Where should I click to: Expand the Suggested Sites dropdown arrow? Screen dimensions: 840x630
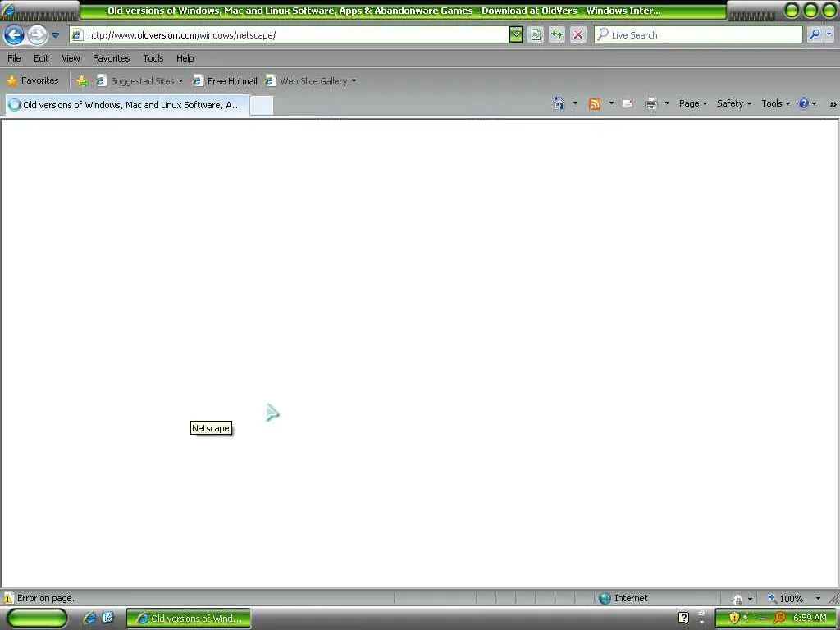click(180, 81)
